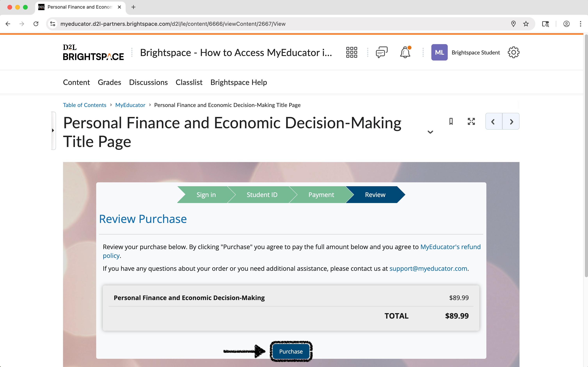This screenshot has height=367, width=588.
Task: Click the Payment step in the progress bar
Action: click(x=321, y=195)
